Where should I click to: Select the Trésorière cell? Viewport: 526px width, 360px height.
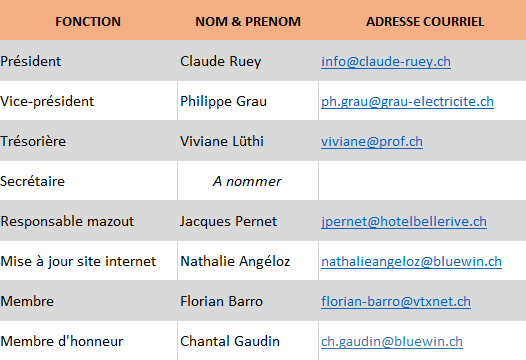click(89, 141)
